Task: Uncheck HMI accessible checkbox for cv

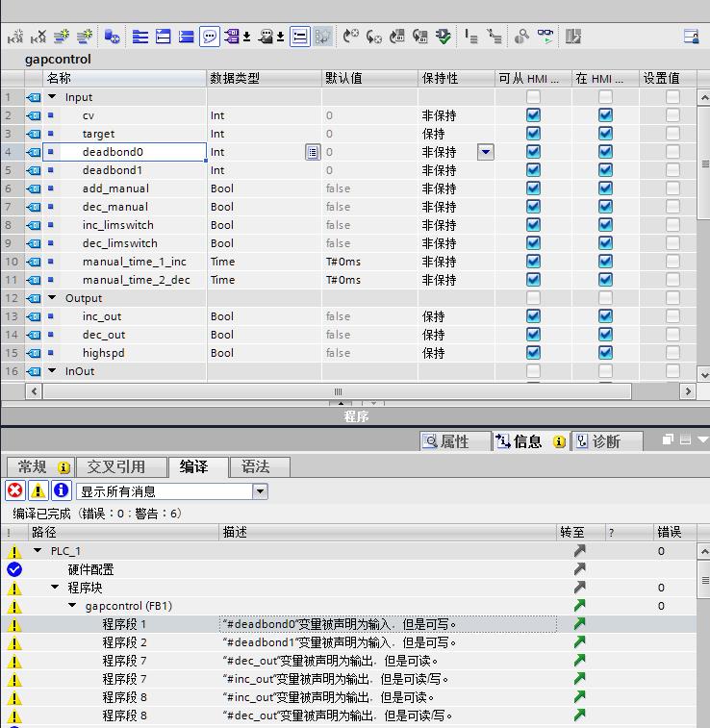Action: [533, 115]
